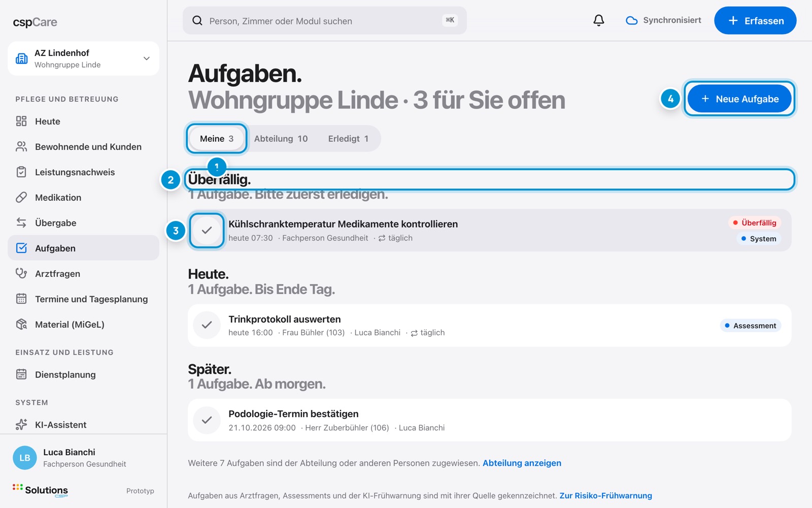
Task: Click the search magnifier icon
Action: coord(197,20)
